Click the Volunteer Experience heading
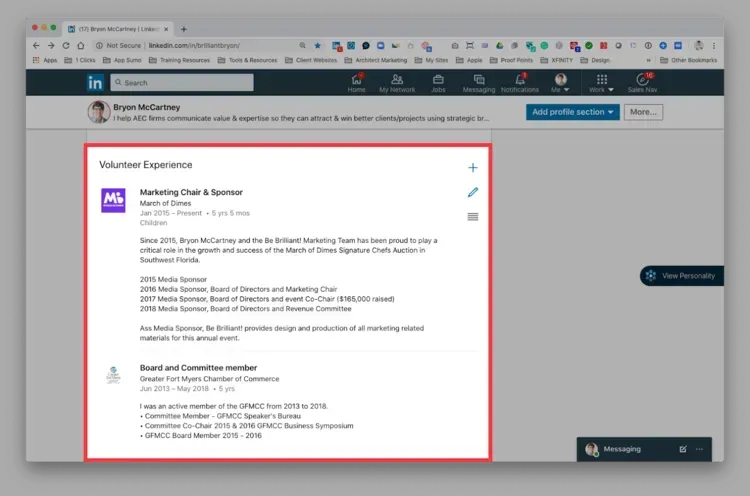Screen dimensions: 750x496 click(146, 165)
